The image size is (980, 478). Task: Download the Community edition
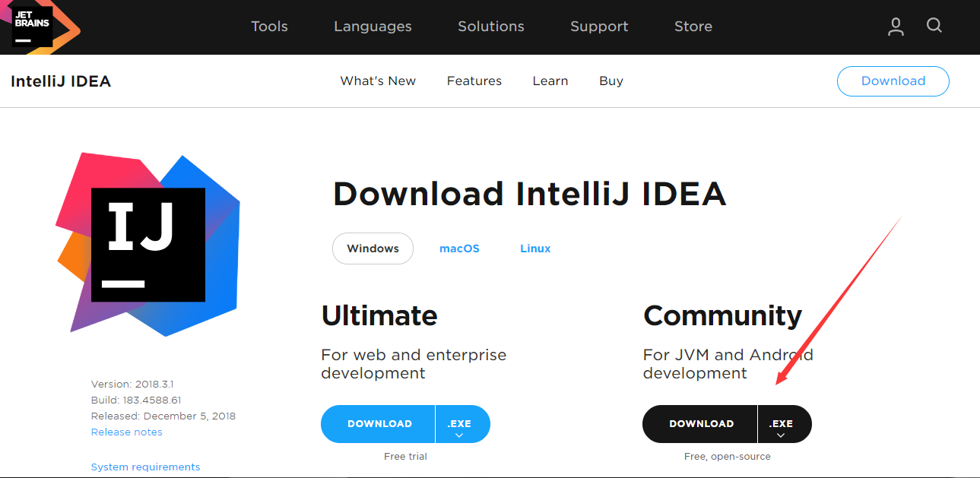[x=699, y=424]
